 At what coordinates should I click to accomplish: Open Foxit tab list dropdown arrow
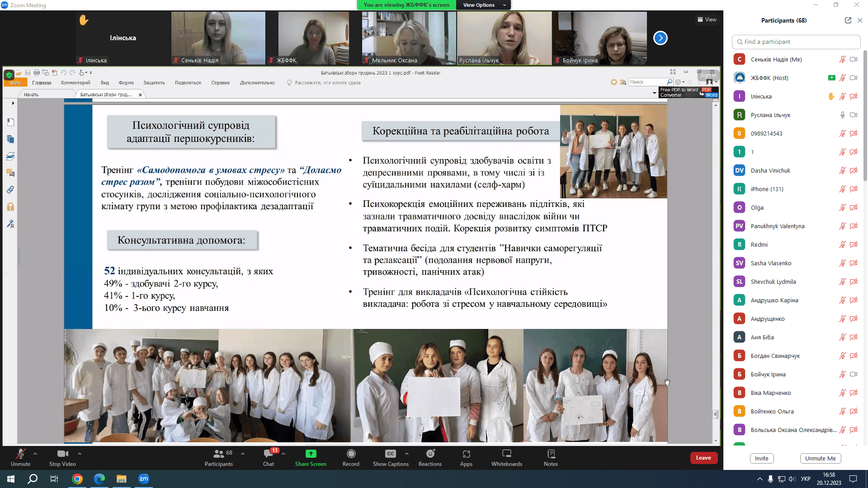coord(655,93)
